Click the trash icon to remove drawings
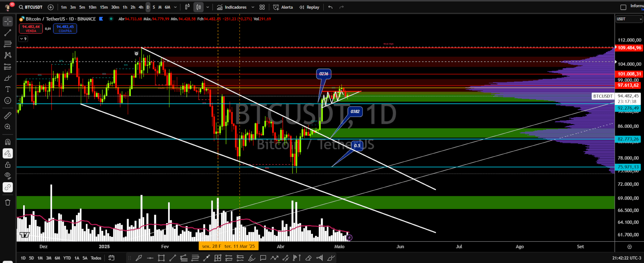 (x=8, y=202)
